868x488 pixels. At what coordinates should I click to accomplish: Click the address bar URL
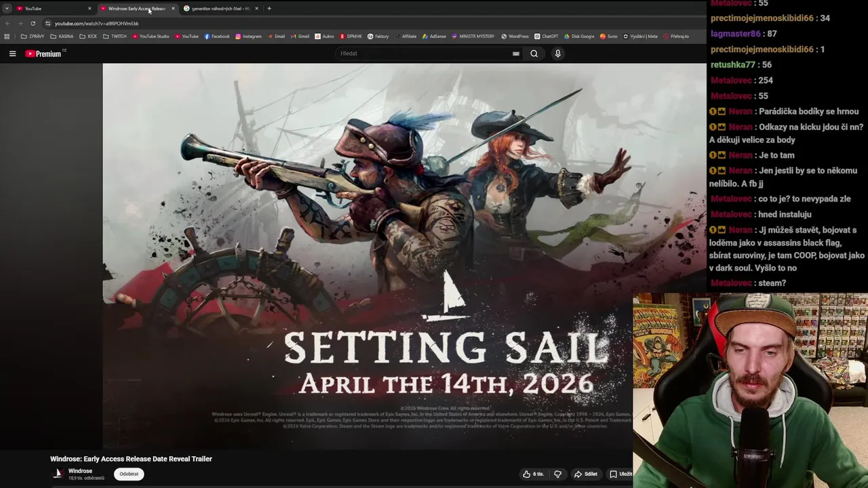click(96, 23)
